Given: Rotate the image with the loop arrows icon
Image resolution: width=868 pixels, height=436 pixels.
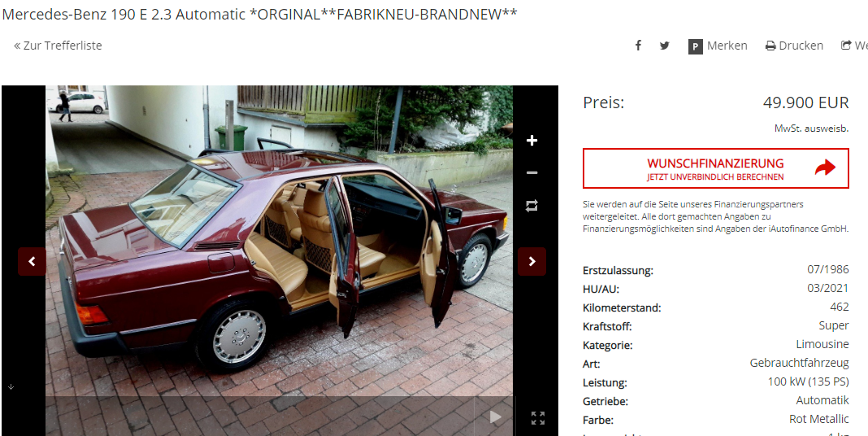Looking at the screenshot, I should pyautogui.click(x=532, y=206).
